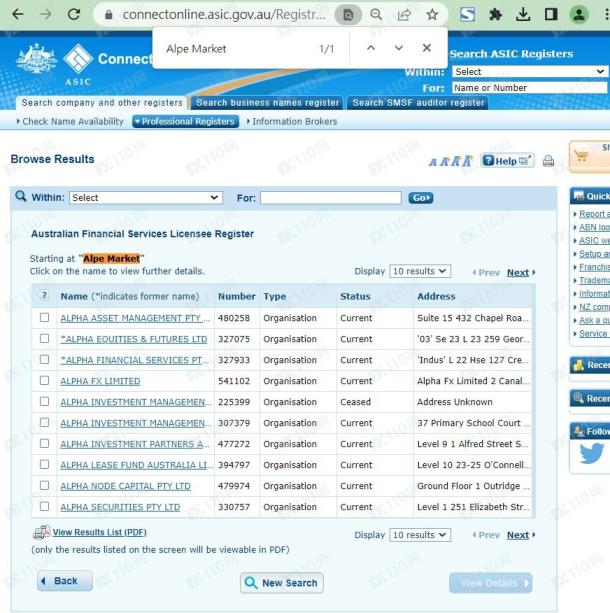
Task: Open bottom Display 10 results dropdown
Action: coord(420,535)
